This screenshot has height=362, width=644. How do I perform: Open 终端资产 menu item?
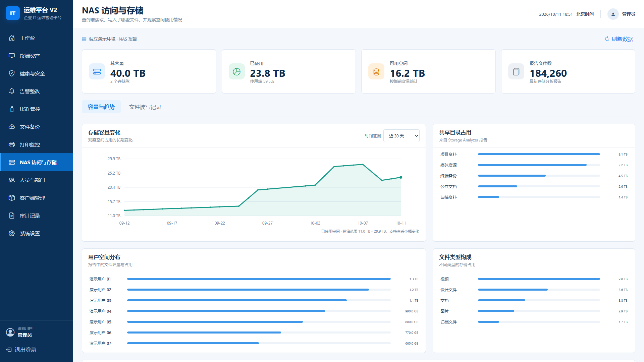(x=37, y=56)
